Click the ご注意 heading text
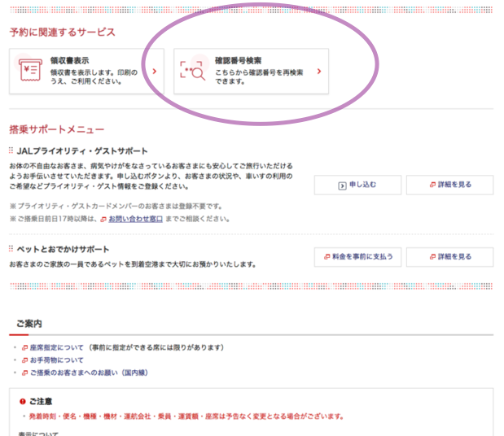Image resolution: width=504 pixels, height=436 pixels. coord(41,401)
